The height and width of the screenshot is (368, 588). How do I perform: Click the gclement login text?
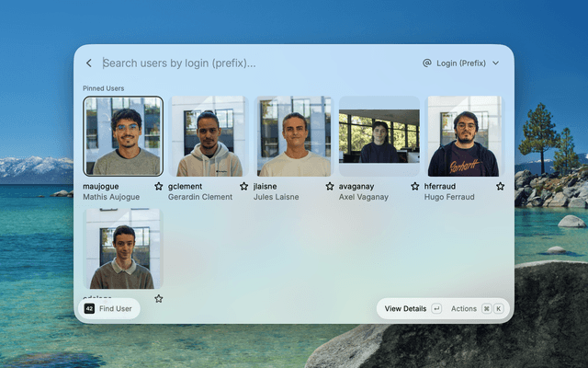[186, 186]
